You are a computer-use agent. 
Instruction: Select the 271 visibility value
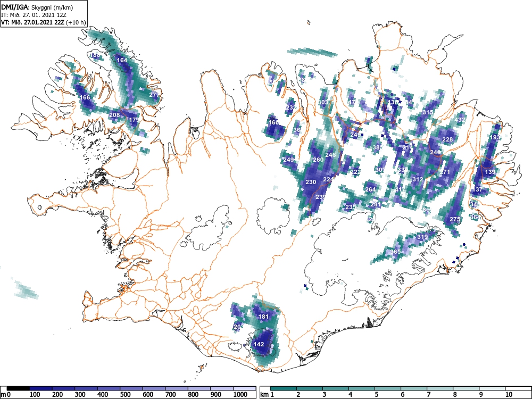(445, 172)
